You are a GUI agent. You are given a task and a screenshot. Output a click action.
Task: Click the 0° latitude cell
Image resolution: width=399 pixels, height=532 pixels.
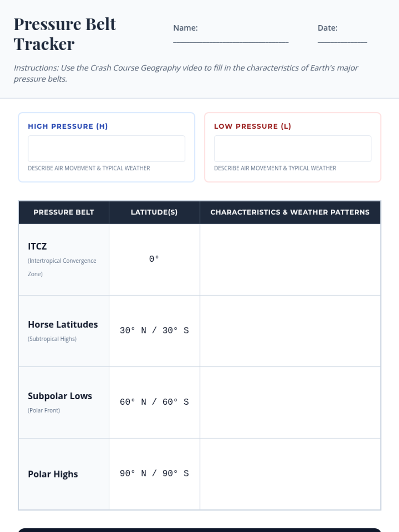coord(154,259)
